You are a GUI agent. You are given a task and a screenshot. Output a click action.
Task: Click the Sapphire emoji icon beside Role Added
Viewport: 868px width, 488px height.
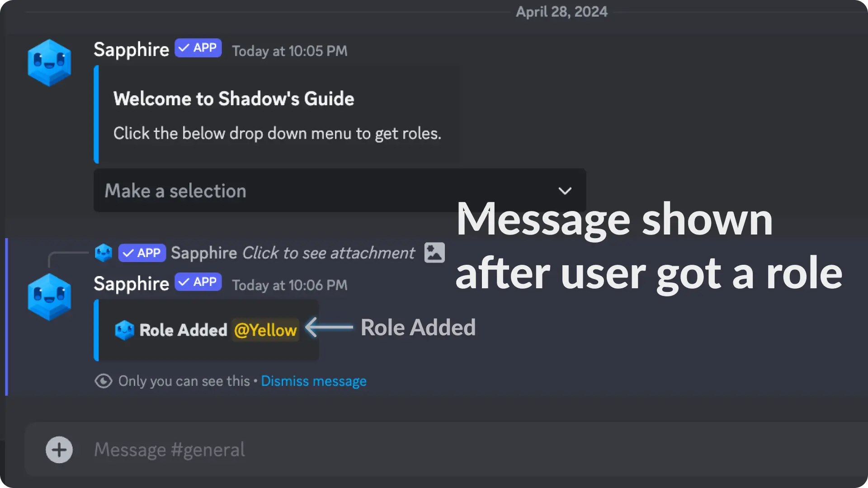pyautogui.click(x=124, y=330)
